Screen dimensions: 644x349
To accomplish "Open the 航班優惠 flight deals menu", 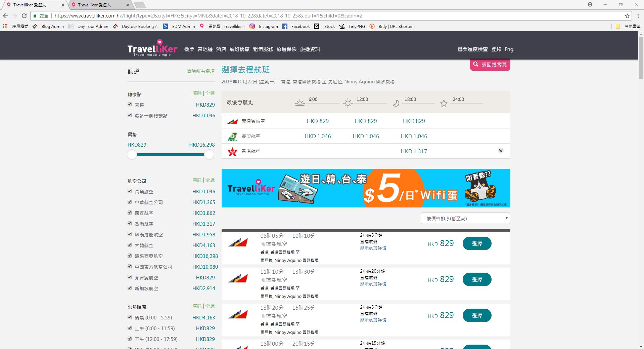I will [239, 49].
